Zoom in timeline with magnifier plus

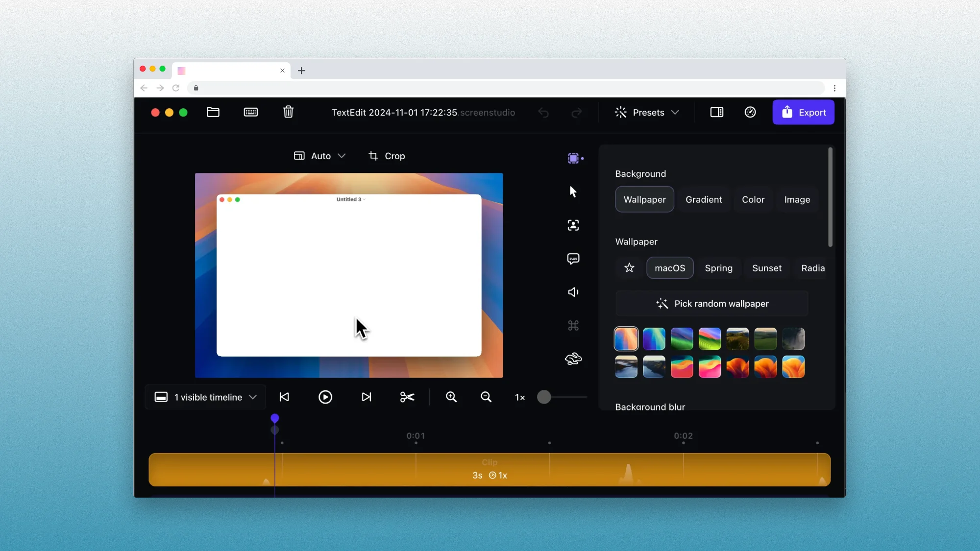(451, 397)
